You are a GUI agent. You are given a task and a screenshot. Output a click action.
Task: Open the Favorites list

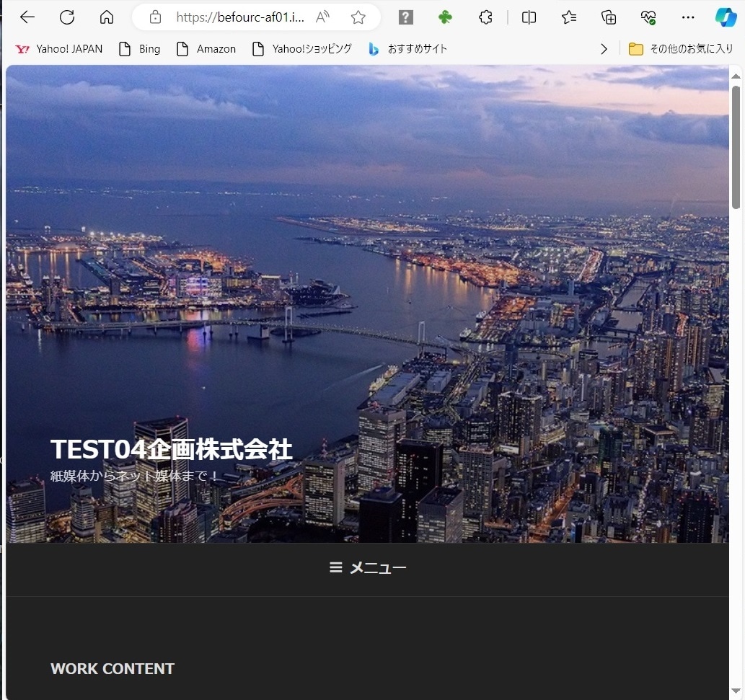tap(569, 17)
